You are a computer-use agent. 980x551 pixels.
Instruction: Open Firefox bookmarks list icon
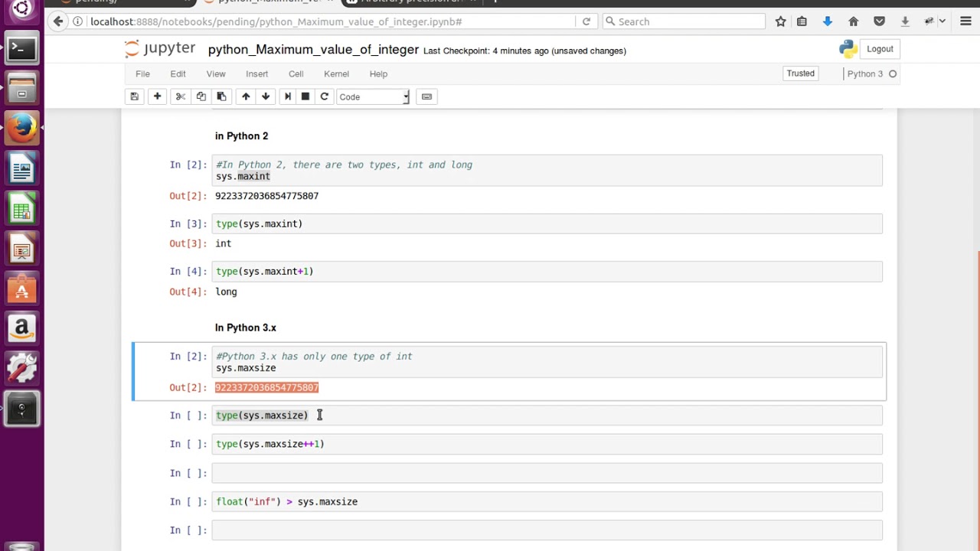(802, 21)
